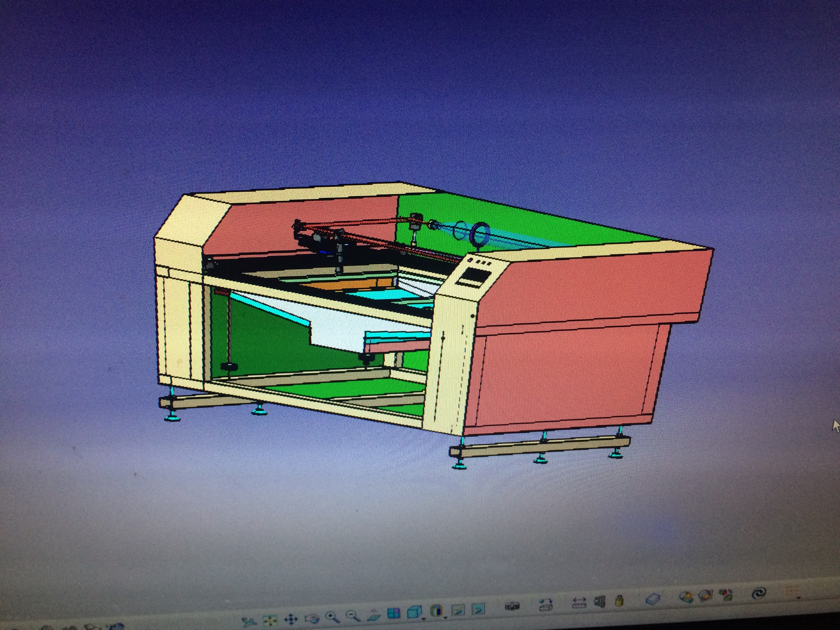
Task: Click the Zoom Out magnifier
Action: (353, 616)
